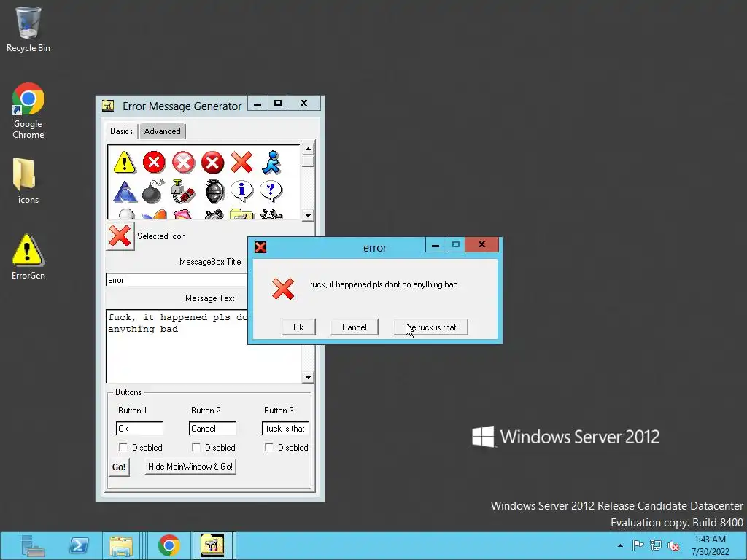Select the blue AIM running man icon
The width and height of the screenshot is (747, 560).
(x=271, y=163)
